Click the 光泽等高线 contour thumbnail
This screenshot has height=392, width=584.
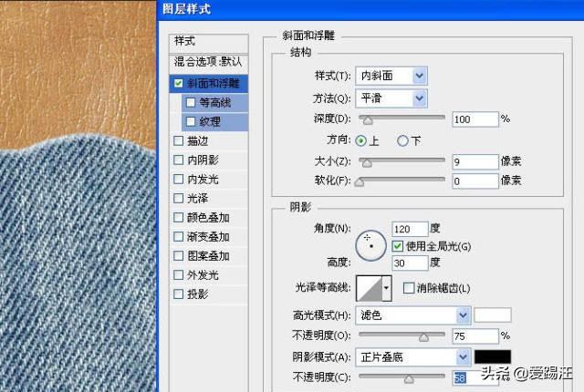coord(369,288)
